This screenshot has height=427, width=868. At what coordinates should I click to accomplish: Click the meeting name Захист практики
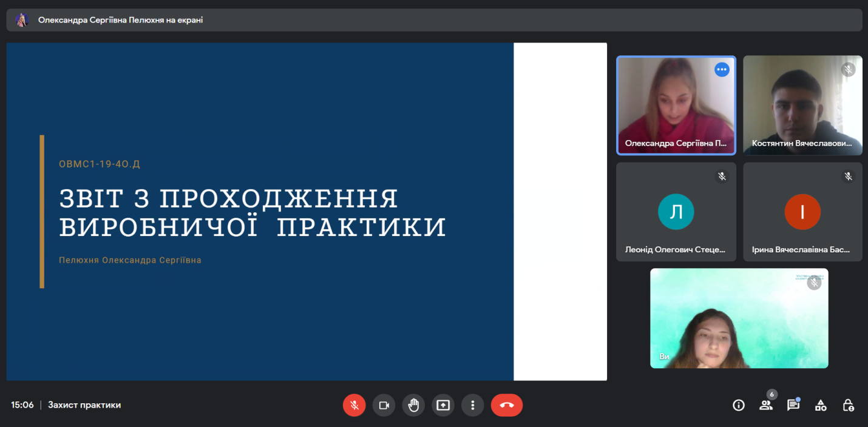click(x=84, y=405)
